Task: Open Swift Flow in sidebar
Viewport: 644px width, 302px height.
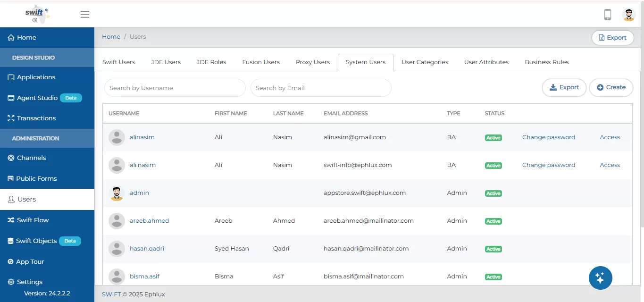Action: coord(47,220)
